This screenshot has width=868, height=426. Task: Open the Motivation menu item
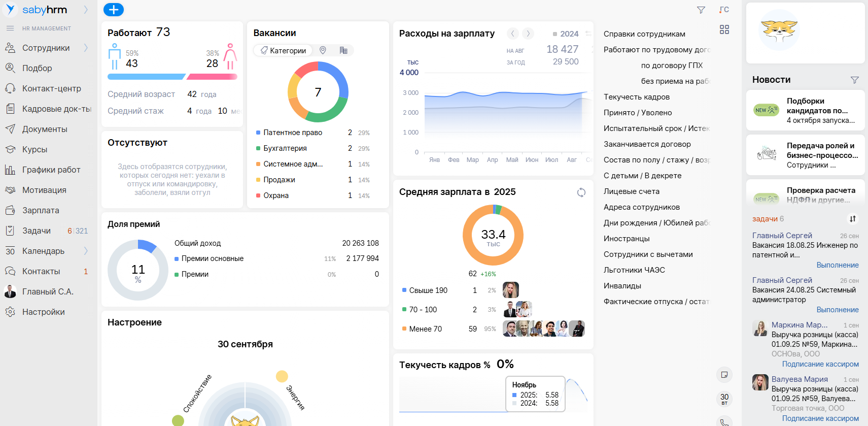[44, 190]
